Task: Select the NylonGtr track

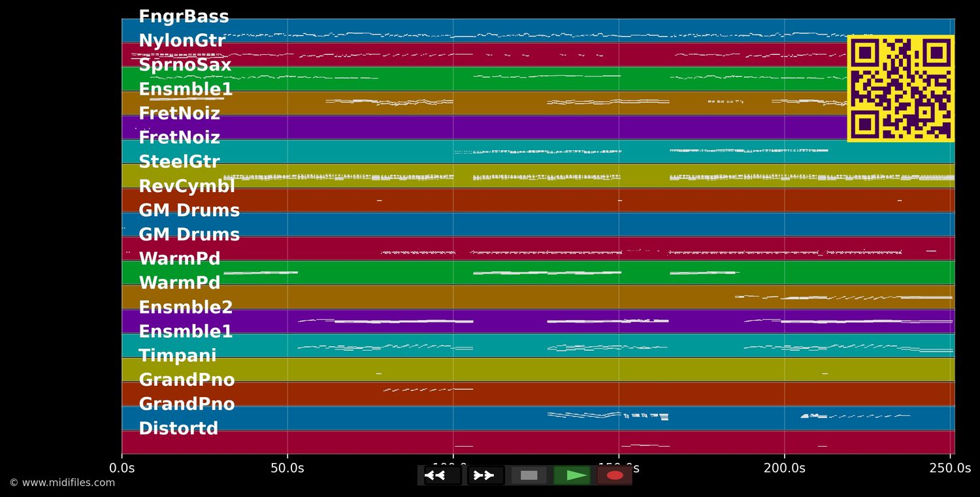Action: point(182,40)
